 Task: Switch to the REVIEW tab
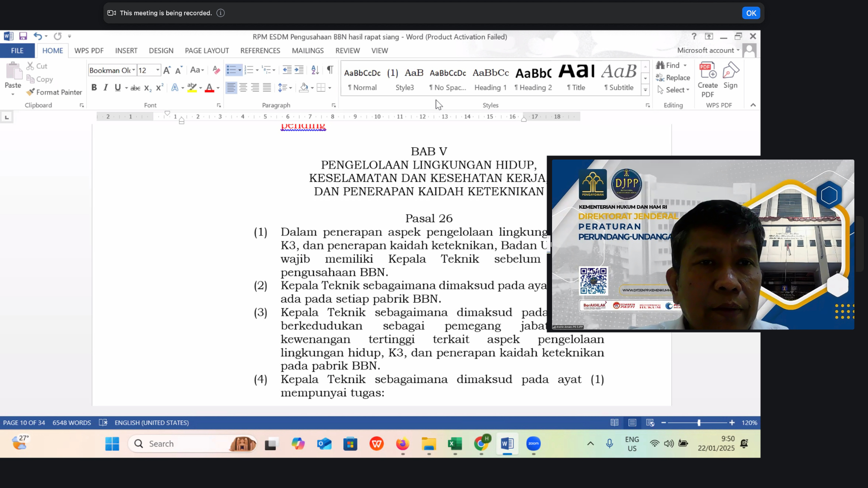coord(348,51)
